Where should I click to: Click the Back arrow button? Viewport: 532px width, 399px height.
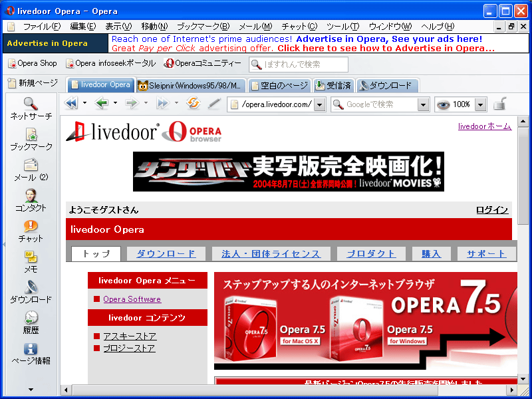click(x=102, y=103)
